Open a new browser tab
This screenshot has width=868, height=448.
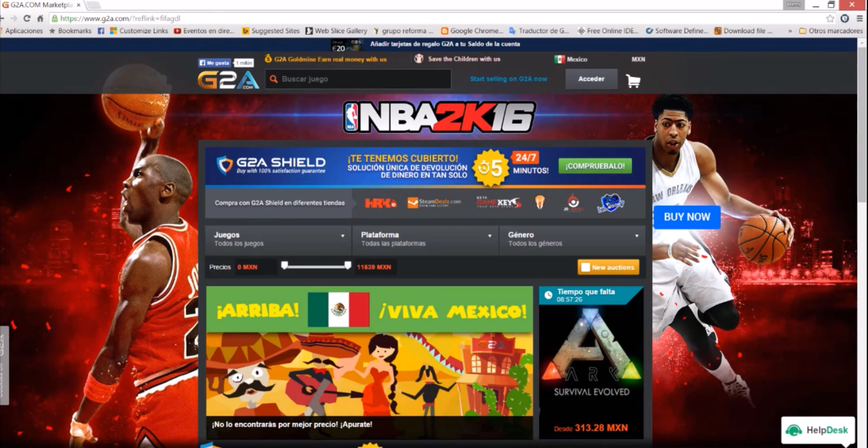(x=94, y=5)
